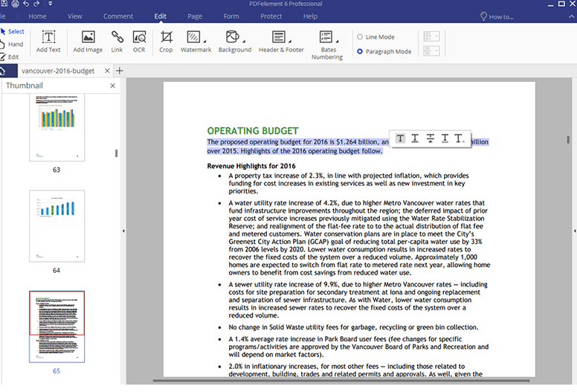Click the Thumbnail panel vertical scrollbar handle
Screen dimensions: 577x392
coord(116,153)
